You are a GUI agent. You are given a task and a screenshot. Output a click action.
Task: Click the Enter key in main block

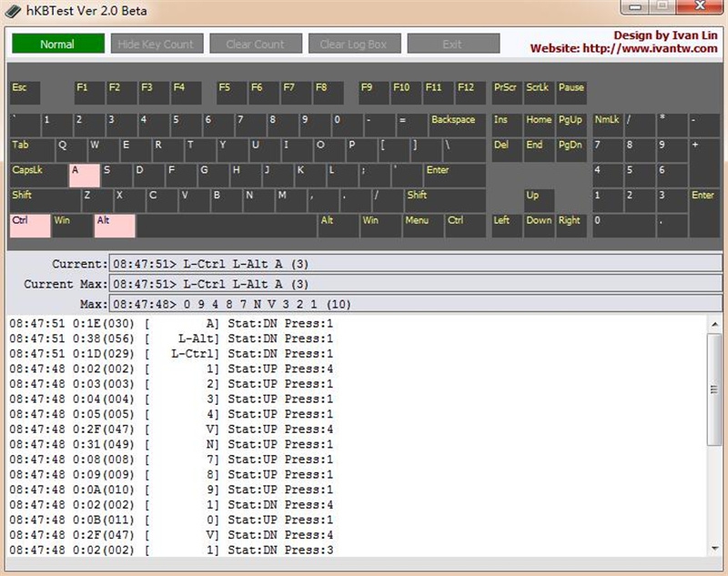[x=453, y=175]
